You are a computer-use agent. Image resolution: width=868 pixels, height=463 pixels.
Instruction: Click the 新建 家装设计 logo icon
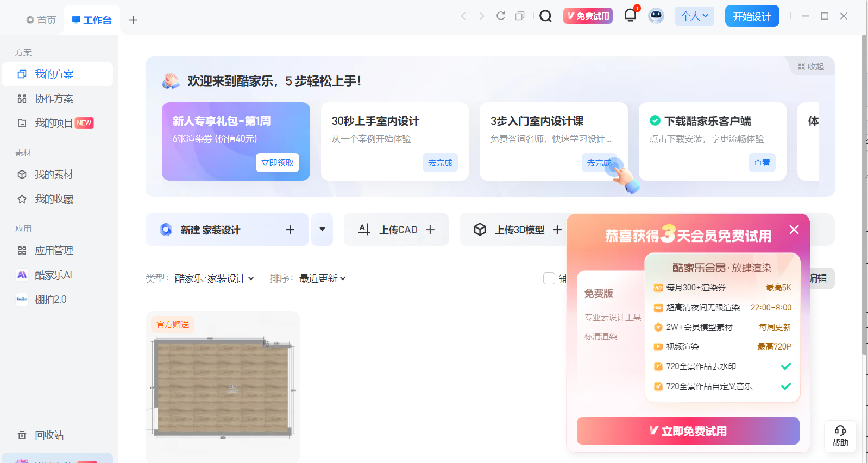click(x=166, y=230)
